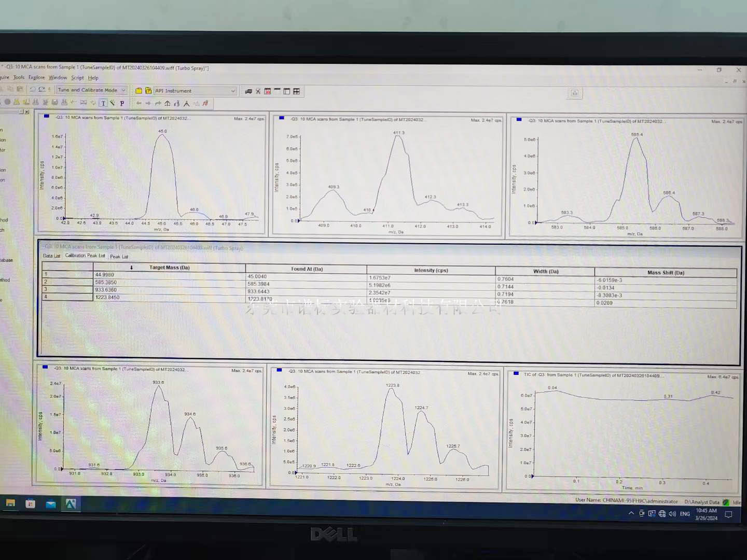Viewport: 747px width, 560px height.
Task: Switch to the Data List tab
Action: (51, 256)
